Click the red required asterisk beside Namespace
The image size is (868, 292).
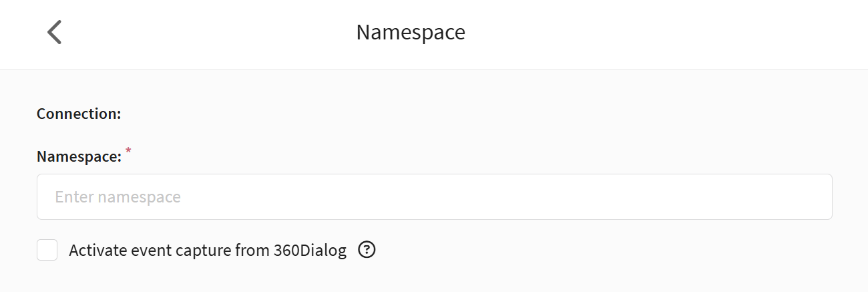(129, 152)
